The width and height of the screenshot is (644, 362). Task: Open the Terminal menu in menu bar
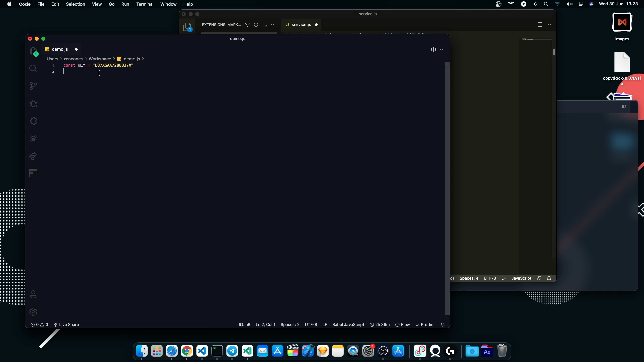tap(145, 4)
